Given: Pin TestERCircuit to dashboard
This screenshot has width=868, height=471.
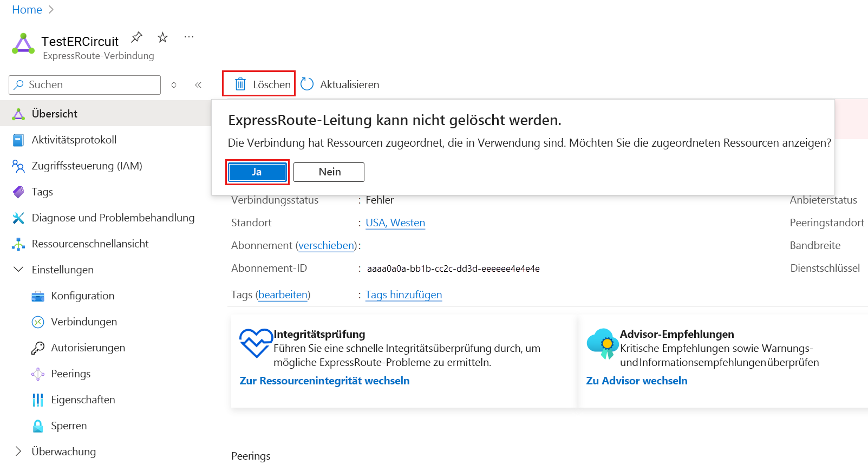Looking at the screenshot, I should pos(136,37).
